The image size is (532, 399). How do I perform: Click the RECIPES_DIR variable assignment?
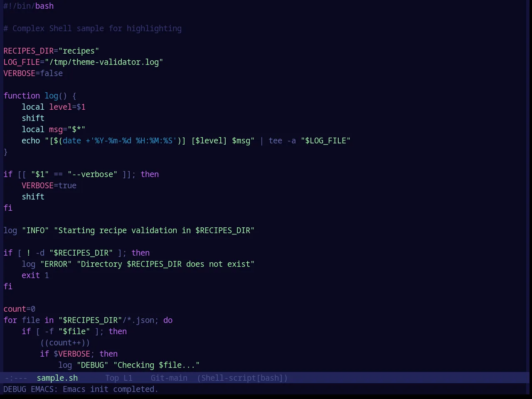[x=51, y=51]
